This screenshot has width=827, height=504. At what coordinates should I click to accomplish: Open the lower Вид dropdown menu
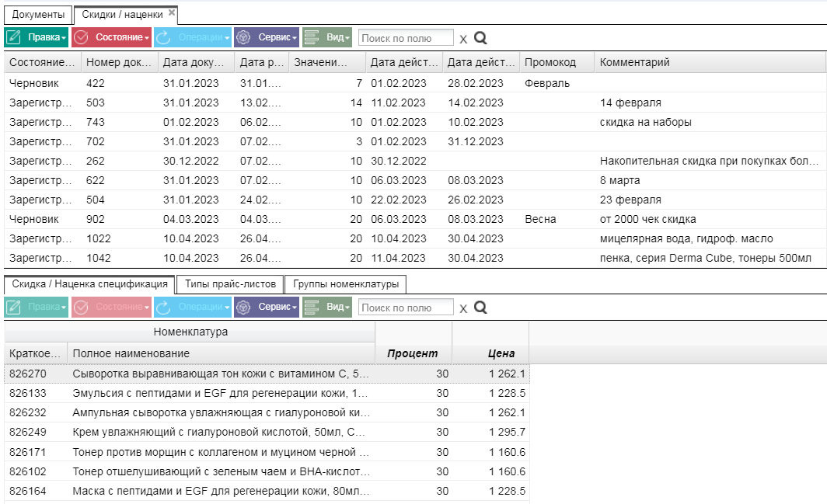coord(327,307)
